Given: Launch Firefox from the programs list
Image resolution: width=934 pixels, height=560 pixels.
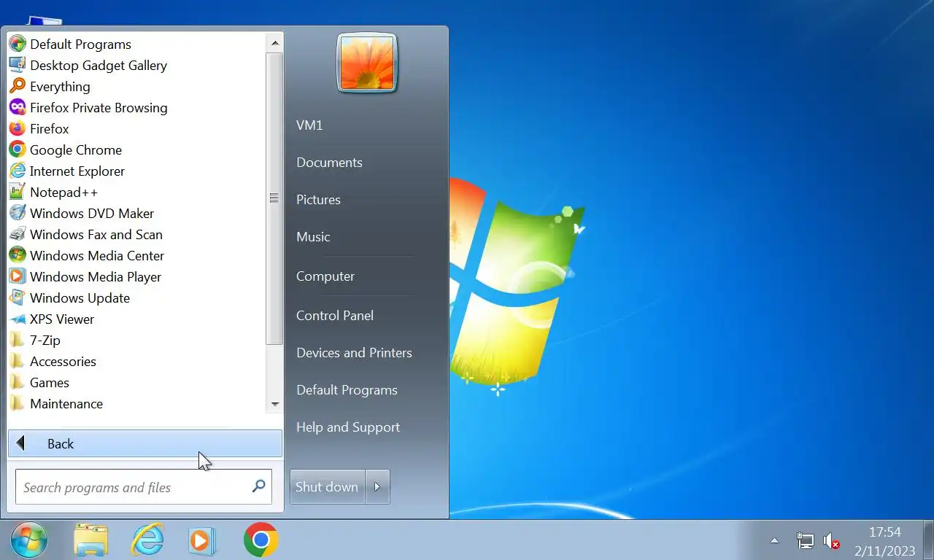Looking at the screenshot, I should point(18,128).
